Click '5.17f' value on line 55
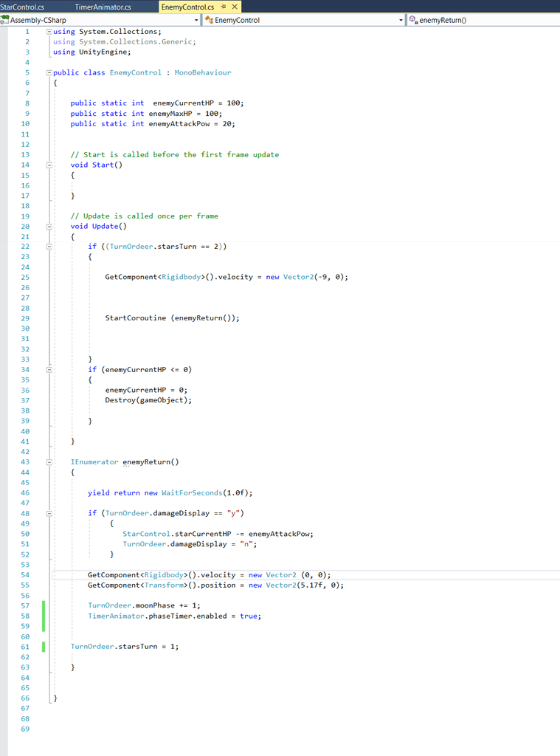The image size is (560, 756). tap(312, 585)
